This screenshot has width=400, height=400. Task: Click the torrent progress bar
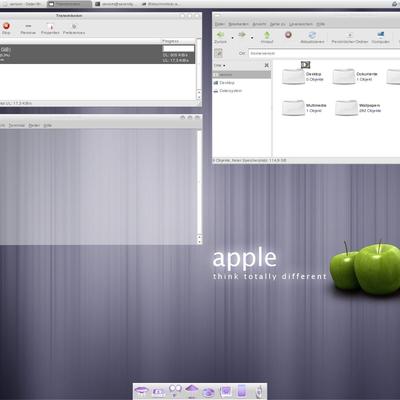(178, 49)
